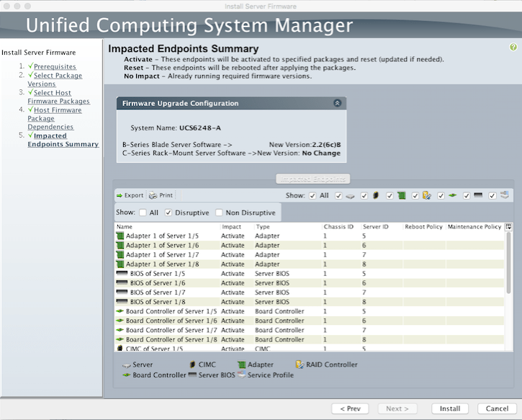522x420 pixels.
Task: Click the Server filter icon in Show bar
Action: tap(350, 195)
